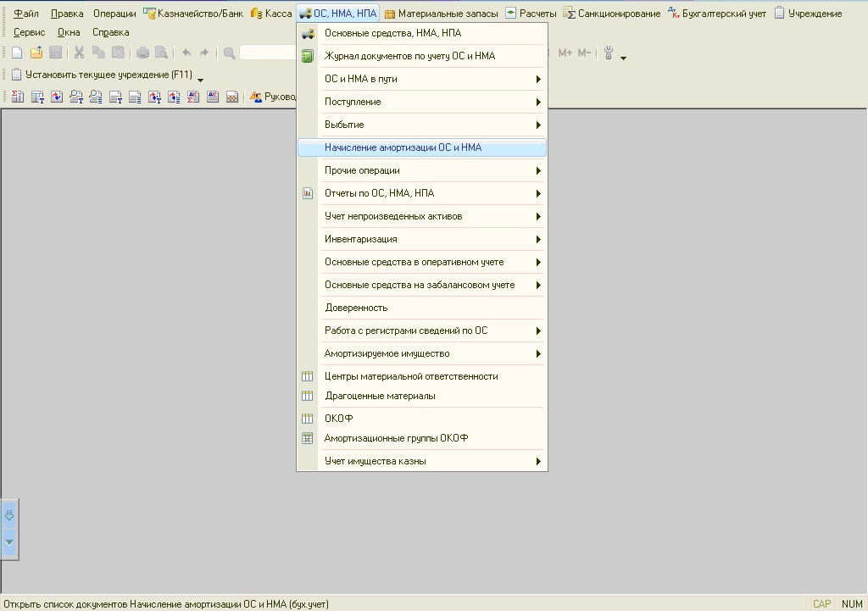The image size is (868, 611).
Task: Expand ОС и НМА в пути submenu
Action: (x=422, y=79)
